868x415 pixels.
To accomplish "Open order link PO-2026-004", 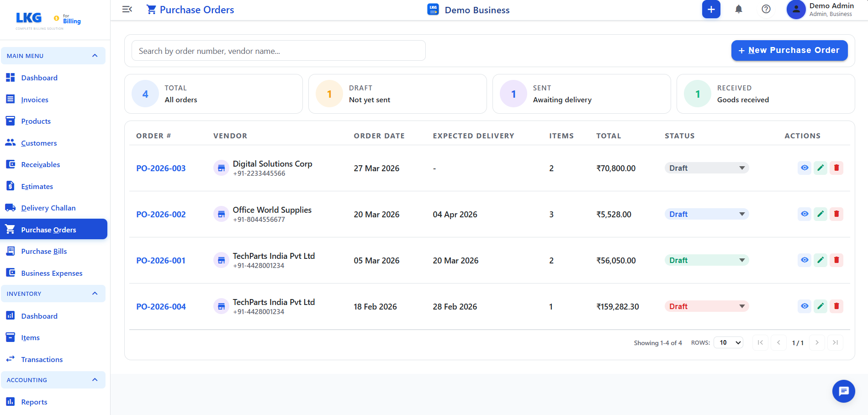I will 161,306.
